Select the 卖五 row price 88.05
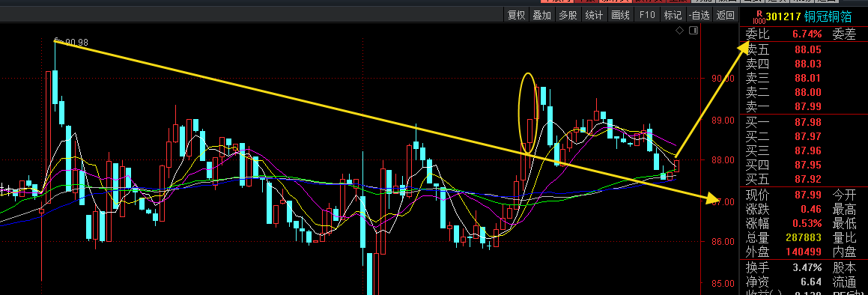The height and width of the screenshot is (295, 868). [807, 50]
